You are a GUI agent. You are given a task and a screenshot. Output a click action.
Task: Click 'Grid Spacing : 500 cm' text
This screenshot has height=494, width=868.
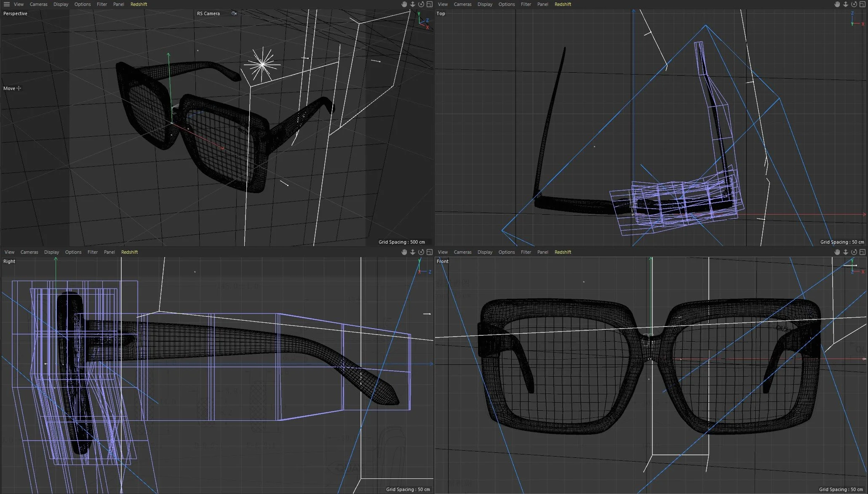402,242
